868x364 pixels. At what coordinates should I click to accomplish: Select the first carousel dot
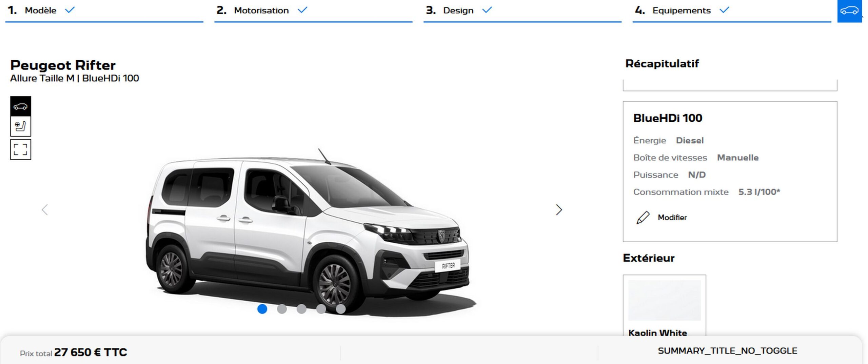click(x=262, y=309)
